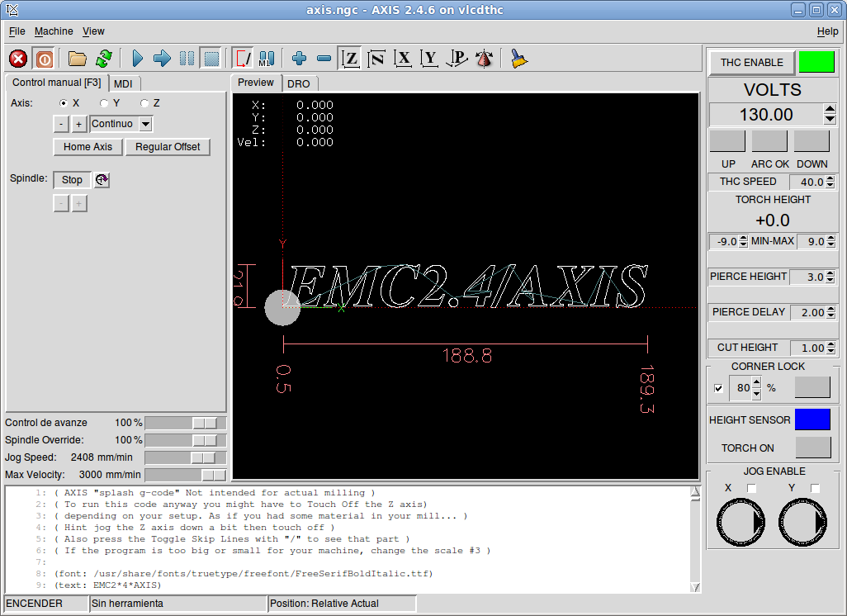
Task: Open a G-code file with folder icon
Action: (x=78, y=59)
